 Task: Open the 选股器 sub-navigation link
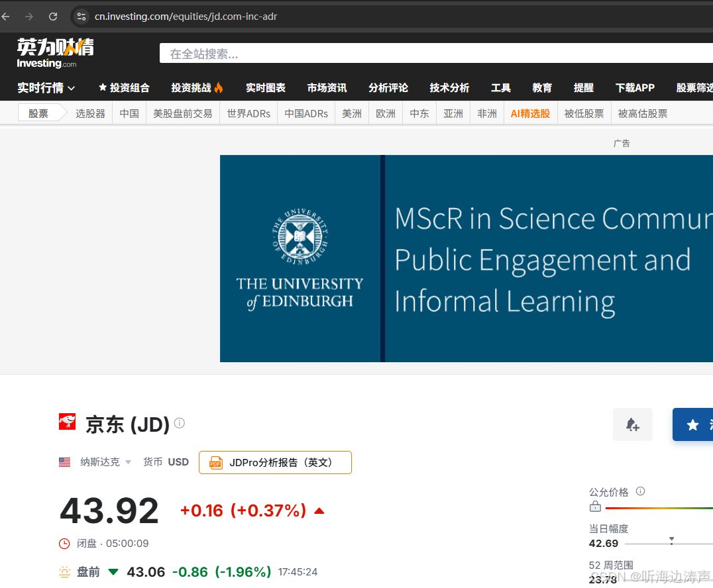pos(90,114)
